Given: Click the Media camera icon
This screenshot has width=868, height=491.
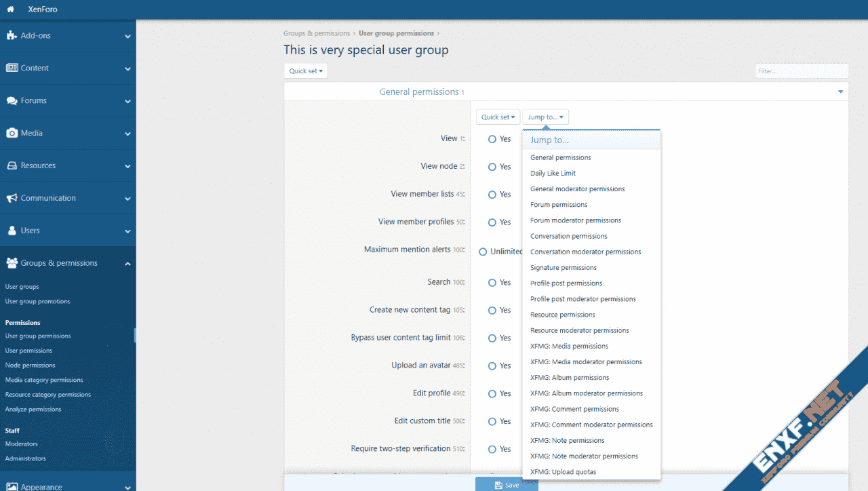Looking at the screenshot, I should coord(12,134).
